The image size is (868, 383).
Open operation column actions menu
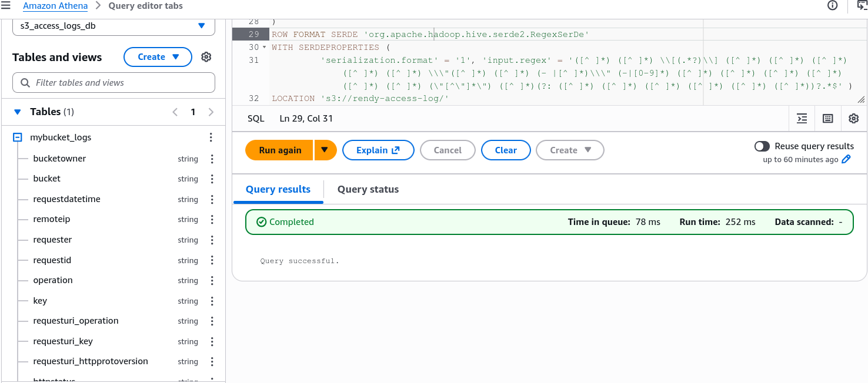coord(212,281)
